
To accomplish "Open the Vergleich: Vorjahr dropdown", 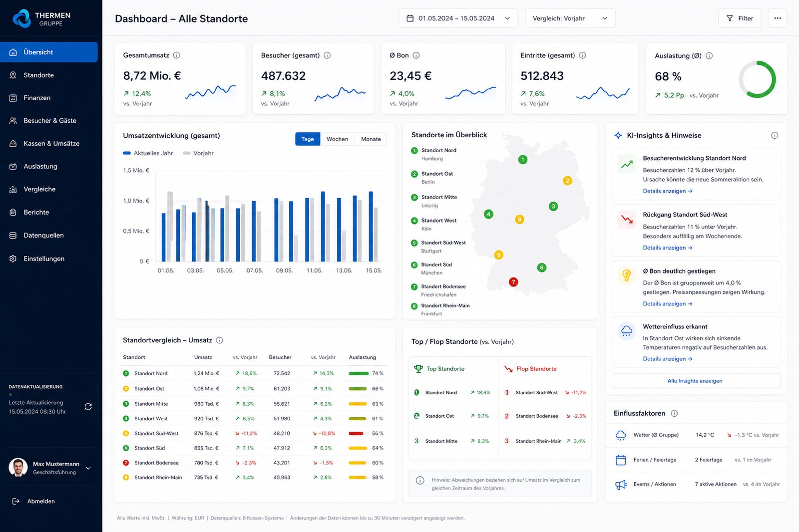I will pyautogui.click(x=570, y=18).
